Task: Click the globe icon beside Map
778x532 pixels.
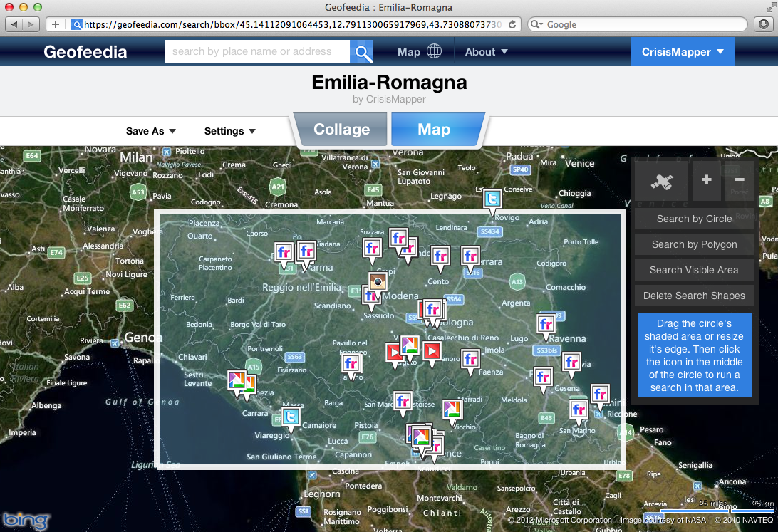Action: (434, 51)
